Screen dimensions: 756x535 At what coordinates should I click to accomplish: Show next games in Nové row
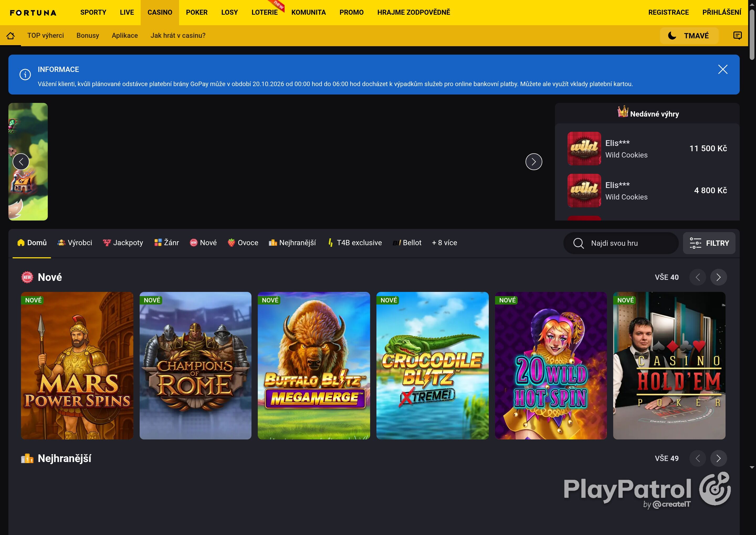[718, 277]
